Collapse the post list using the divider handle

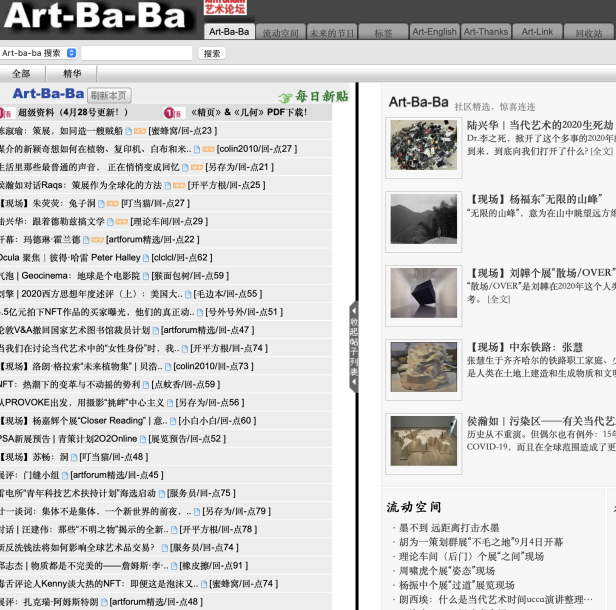(x=353, y=345)
